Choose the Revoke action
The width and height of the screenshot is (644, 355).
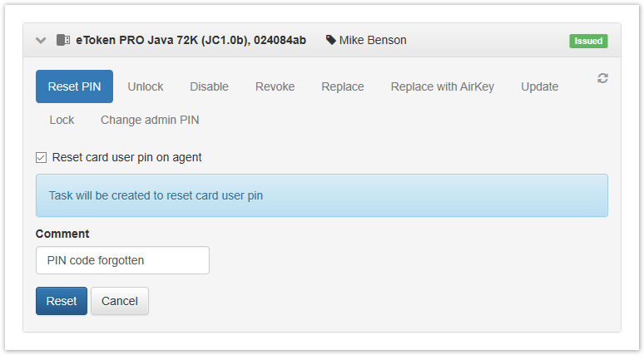point(275,86)
